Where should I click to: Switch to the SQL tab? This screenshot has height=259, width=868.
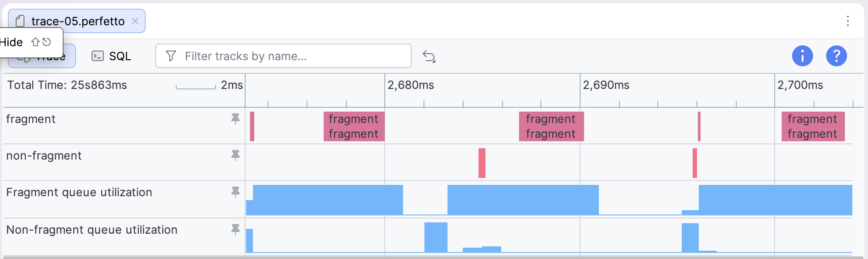111,56
